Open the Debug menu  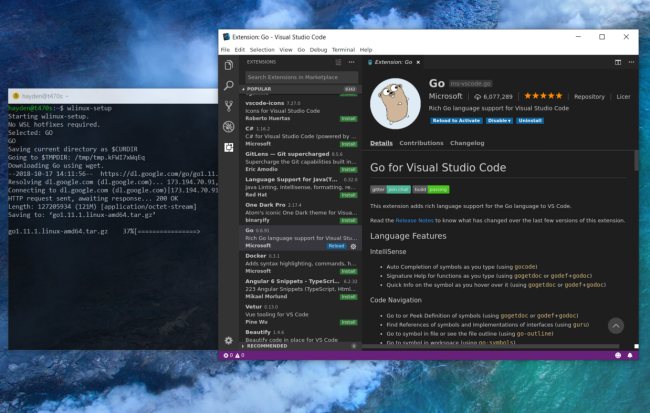click(x=318, y=50)
